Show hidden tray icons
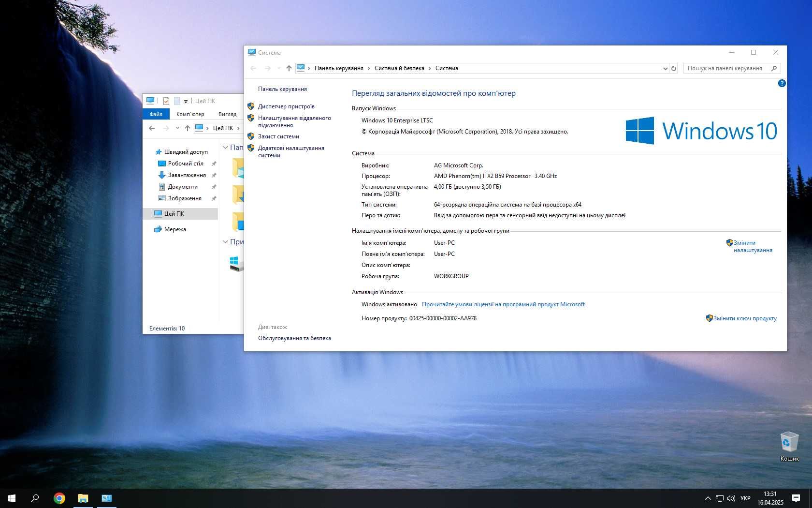 coord(708,498)
